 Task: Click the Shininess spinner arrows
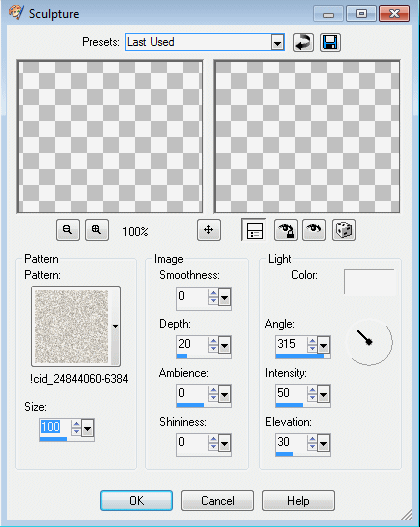click(x=213, y=443)
